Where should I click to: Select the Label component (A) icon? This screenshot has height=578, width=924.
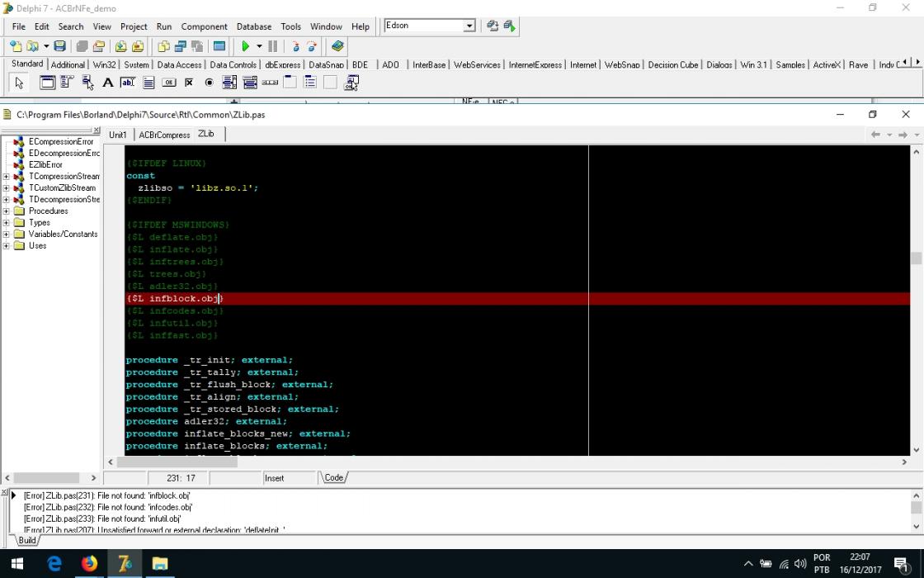(108, 83)
